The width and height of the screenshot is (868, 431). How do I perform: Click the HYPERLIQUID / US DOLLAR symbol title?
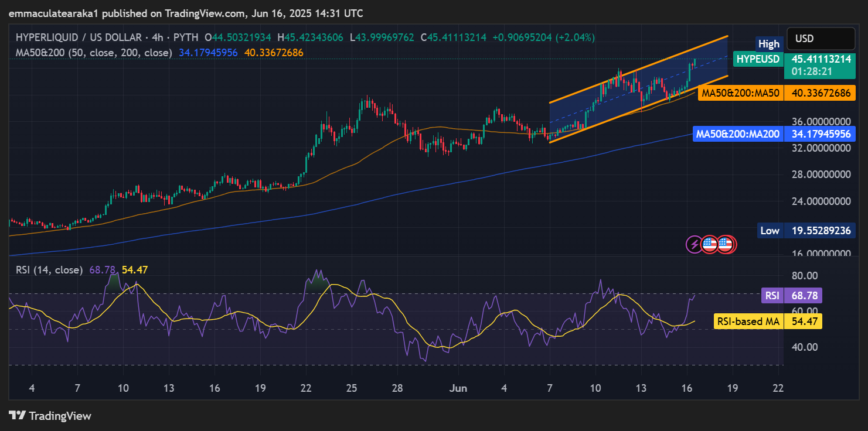point(80,37)
